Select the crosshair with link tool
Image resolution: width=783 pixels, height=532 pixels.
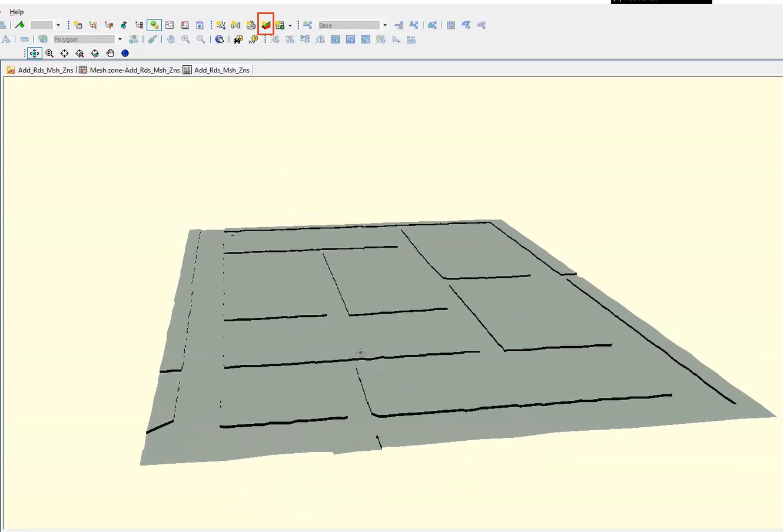click(95, 53)
